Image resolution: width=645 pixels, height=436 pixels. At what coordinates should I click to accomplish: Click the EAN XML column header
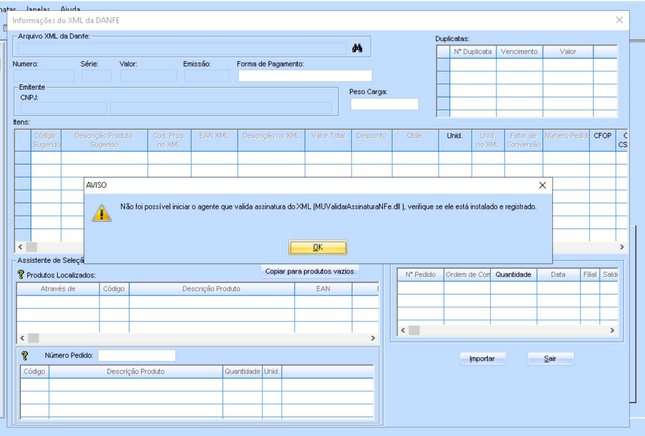pyautogui.click(x=214, y=140)
